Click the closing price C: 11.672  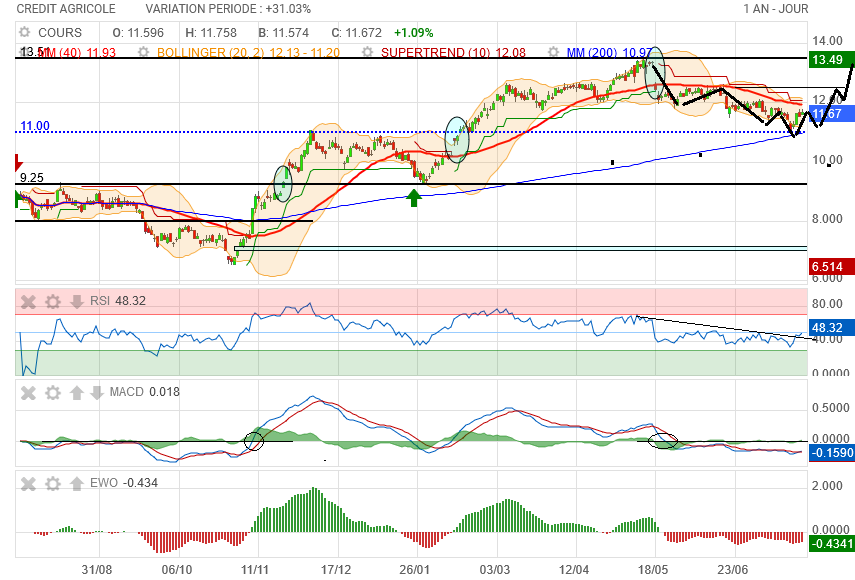click(x=357, y=33)
